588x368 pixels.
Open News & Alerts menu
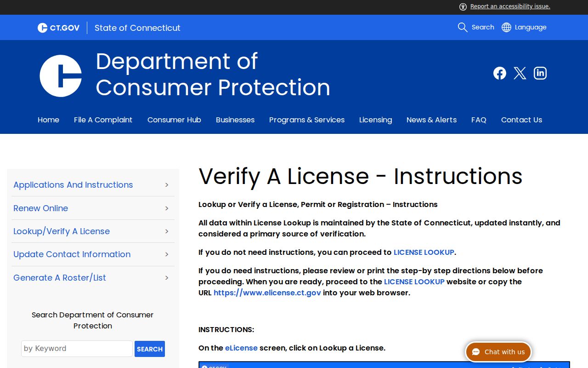(431, 120)
